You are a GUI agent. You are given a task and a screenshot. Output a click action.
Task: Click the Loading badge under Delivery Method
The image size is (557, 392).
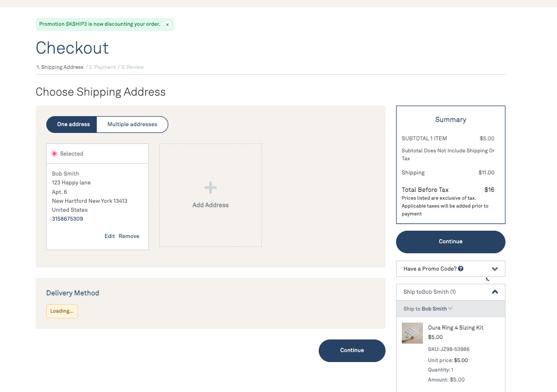click(x=62, y=311)
